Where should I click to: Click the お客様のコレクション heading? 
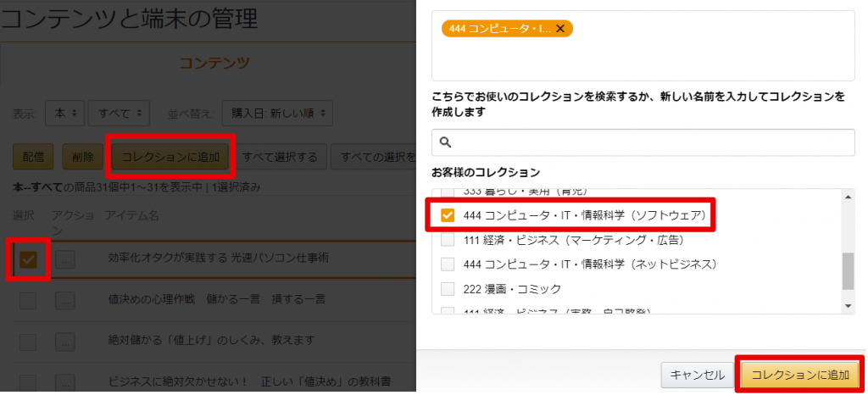point(486,171)
